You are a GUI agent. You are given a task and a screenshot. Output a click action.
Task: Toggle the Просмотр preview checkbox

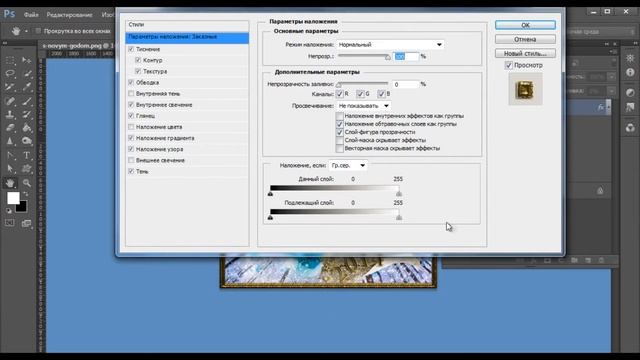509,65
